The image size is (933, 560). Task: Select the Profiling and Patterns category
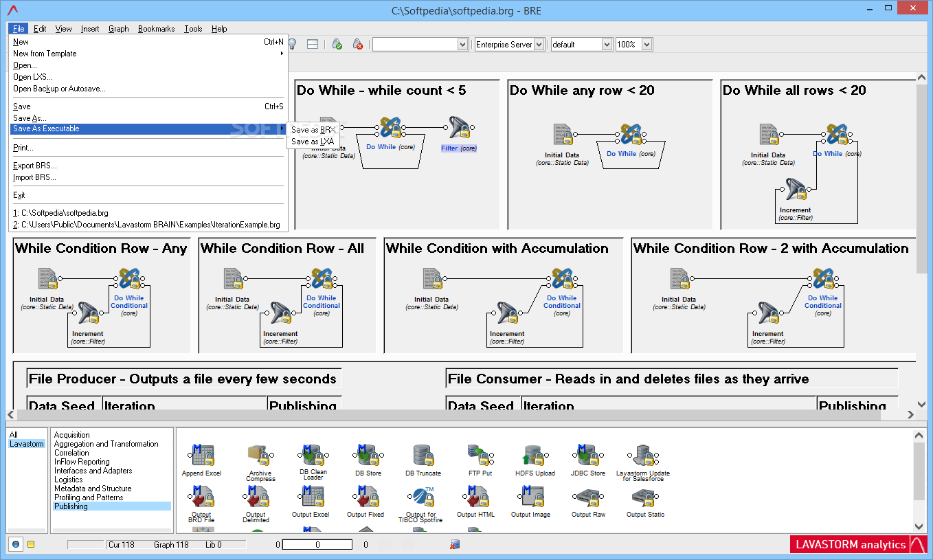point(89,497)
